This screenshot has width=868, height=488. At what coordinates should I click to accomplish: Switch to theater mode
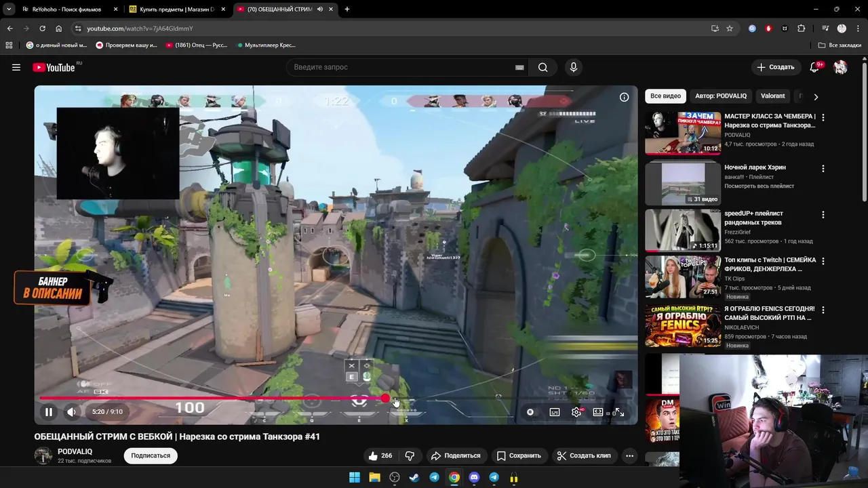[x=598, y=411]
